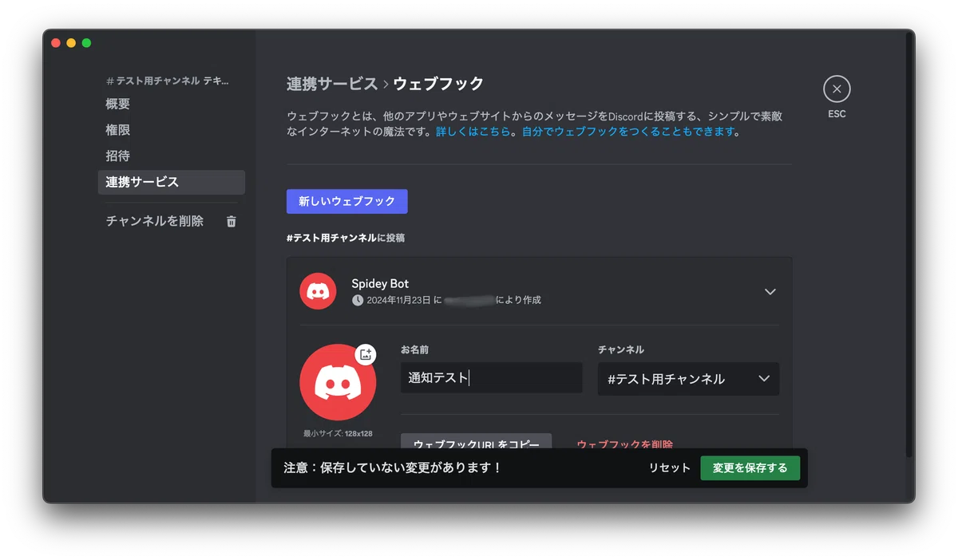This screenshot has height=560, width=958.
Task: Click the 新しいウェブフック button
Action: click(347, 202)
